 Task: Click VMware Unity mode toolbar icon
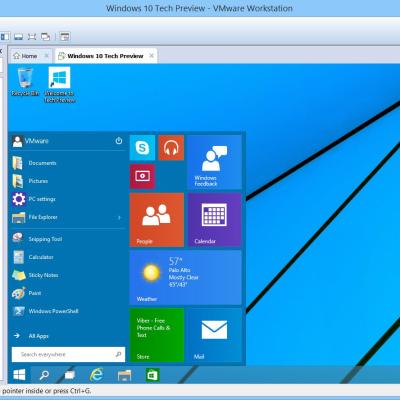click(45, 37)
